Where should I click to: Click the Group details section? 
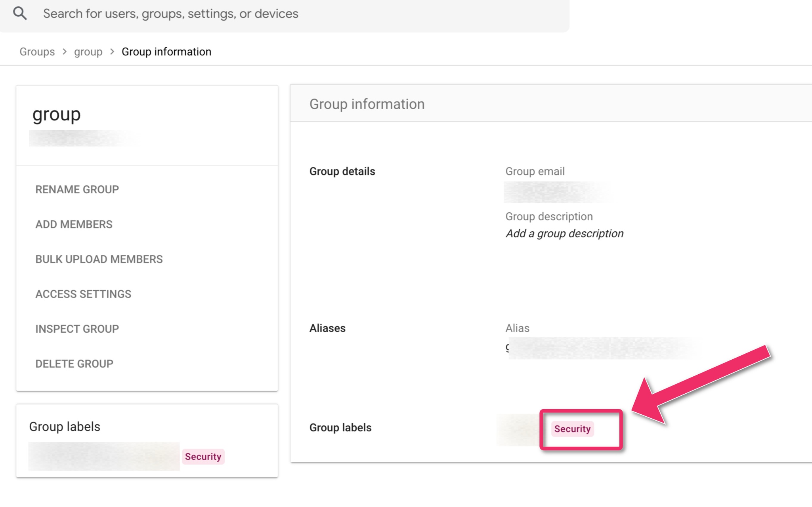point(342,172)
